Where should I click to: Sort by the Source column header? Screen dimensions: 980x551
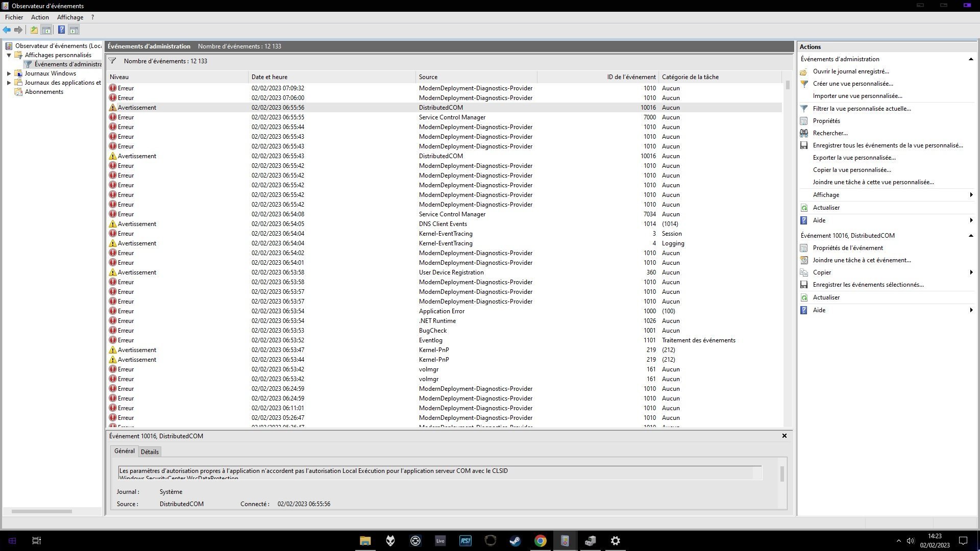pyautogui.click(x=477, y=77)
